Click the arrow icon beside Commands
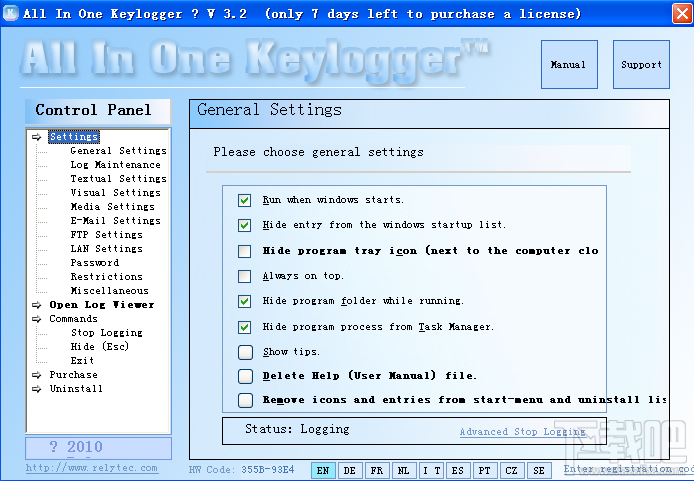Viewport: 694px width, 481px height. [37, 319]
